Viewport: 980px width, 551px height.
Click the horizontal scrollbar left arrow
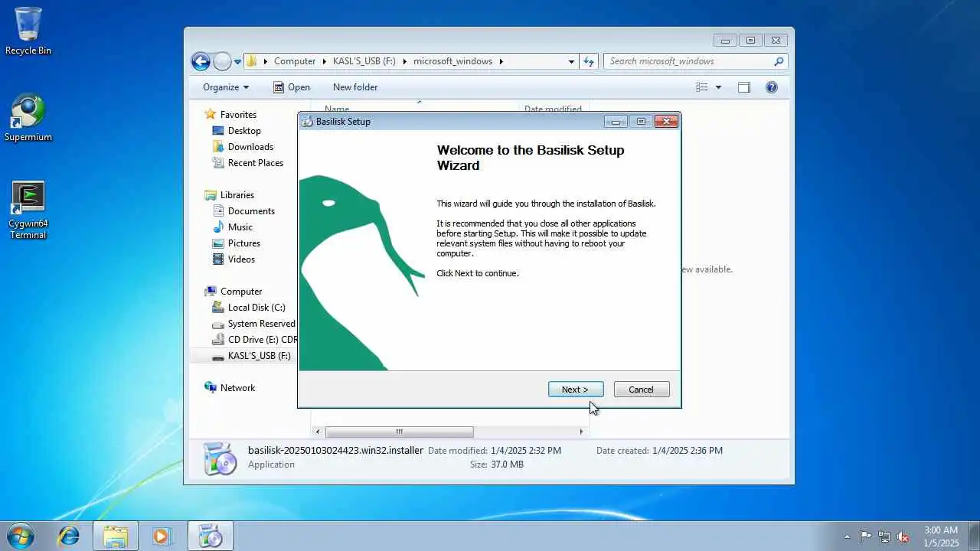pyautogui.click(x=318, y=432)
